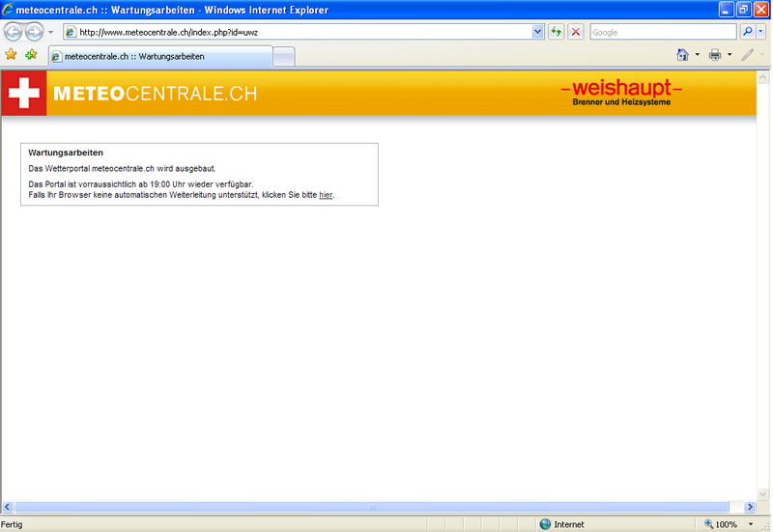Click the 'hier' redirect link

(x=326, y=195)
